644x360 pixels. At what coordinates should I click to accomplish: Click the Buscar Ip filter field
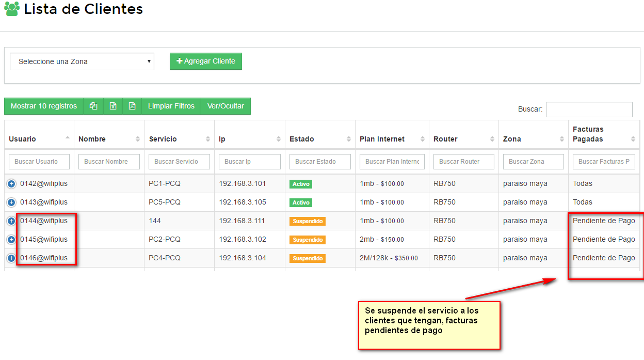coord(249,162)
